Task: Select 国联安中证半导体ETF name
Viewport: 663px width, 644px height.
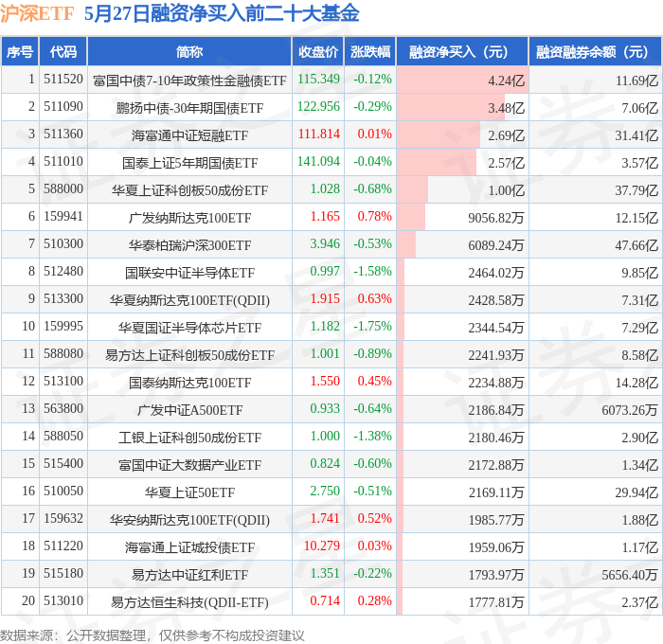Action: (x=189, y=273)
